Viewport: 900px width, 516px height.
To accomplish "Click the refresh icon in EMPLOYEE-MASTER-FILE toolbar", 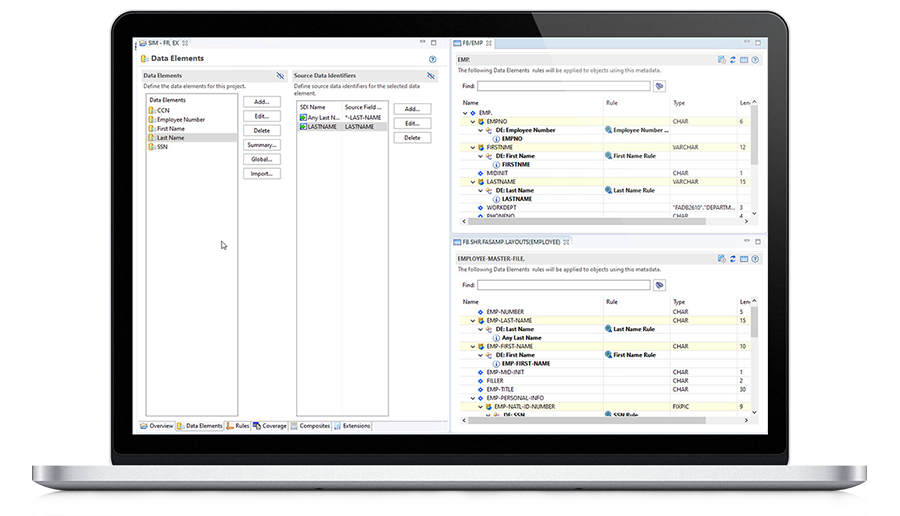I will [x=732, y=258].
